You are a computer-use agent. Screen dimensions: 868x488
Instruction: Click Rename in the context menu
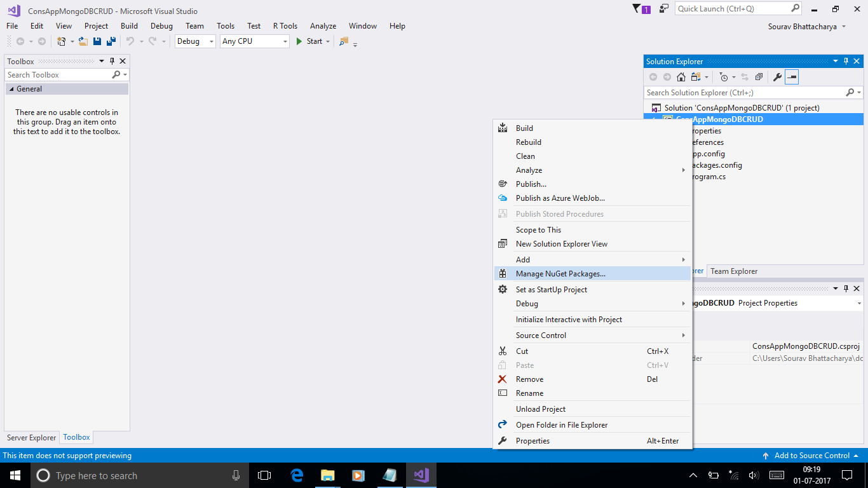click(593, 393)
